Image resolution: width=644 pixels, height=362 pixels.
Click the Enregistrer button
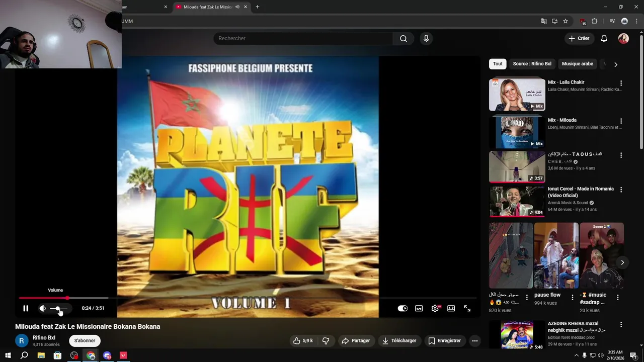point(444,340)
